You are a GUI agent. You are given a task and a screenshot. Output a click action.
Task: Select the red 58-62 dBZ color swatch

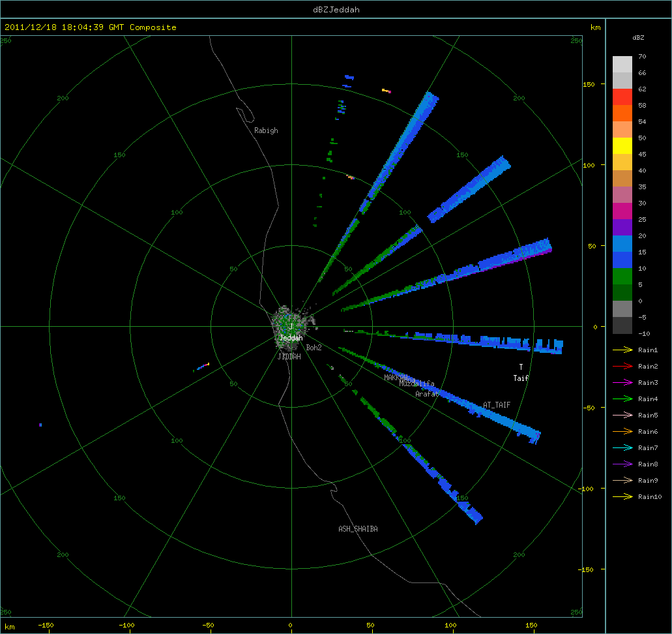(x=622, y=97)
